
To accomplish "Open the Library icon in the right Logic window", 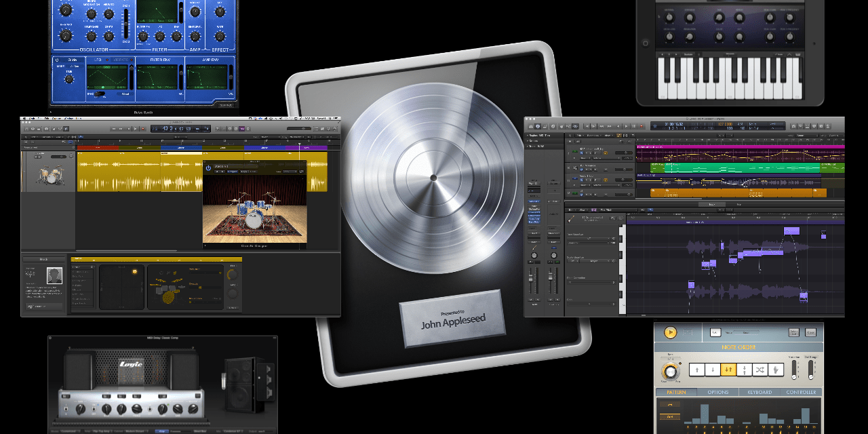I will pos(531,126).
